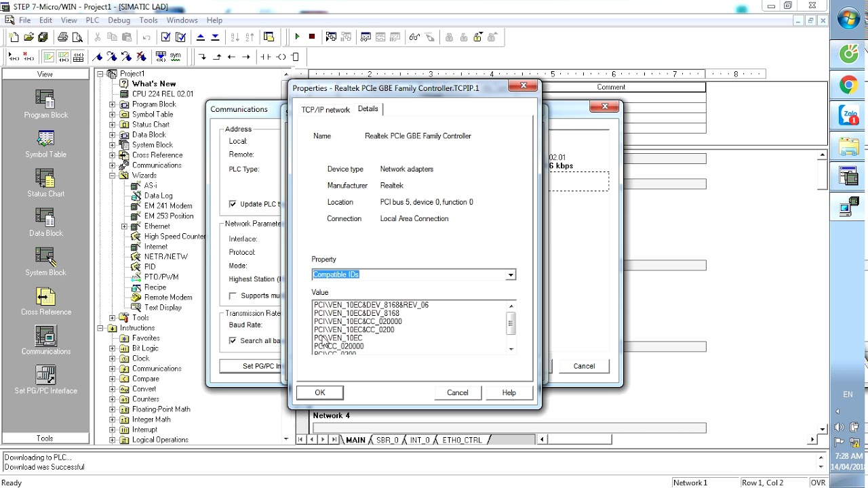Click the Windows Start button
The height and width of the screenshot is (488, 868).
click(x=848, y=19)
